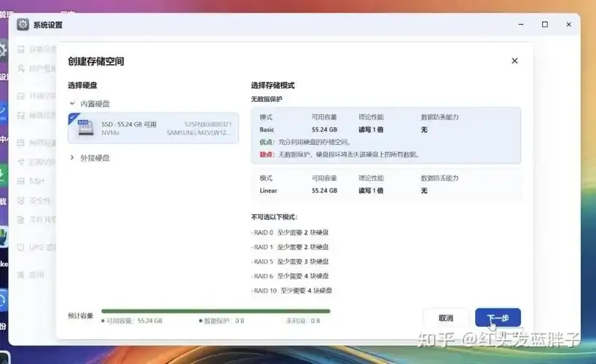Click the SSD drive icon on the disk card
This screenshot has width=596, height=364.
[x=85, y=128]
